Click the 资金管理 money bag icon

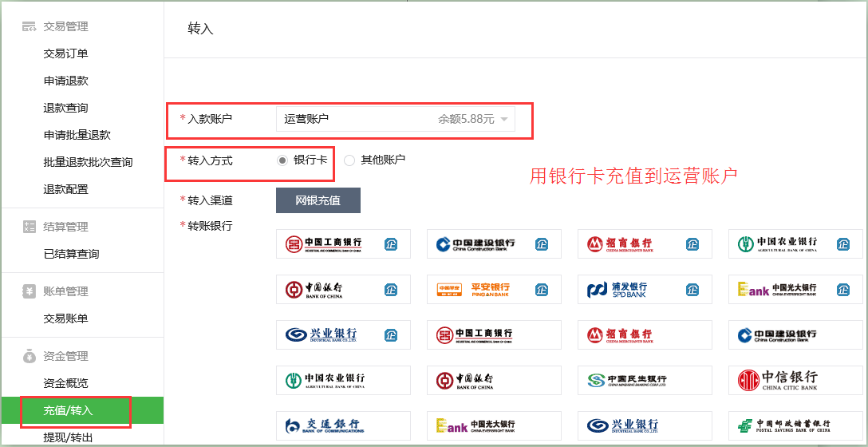[x=29, y=356]
